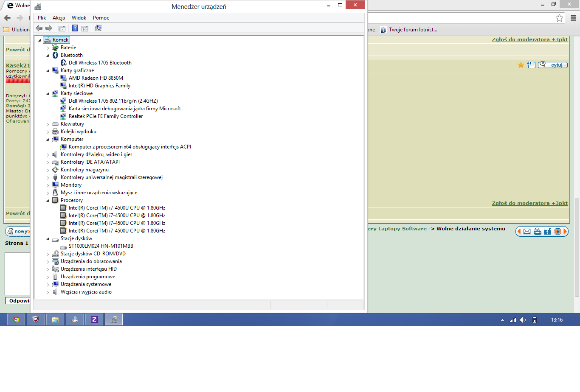Click the Kontrolery dźwięku, wideo i gier icon
This screenshot has width=580, height=392.
point(55,154)
